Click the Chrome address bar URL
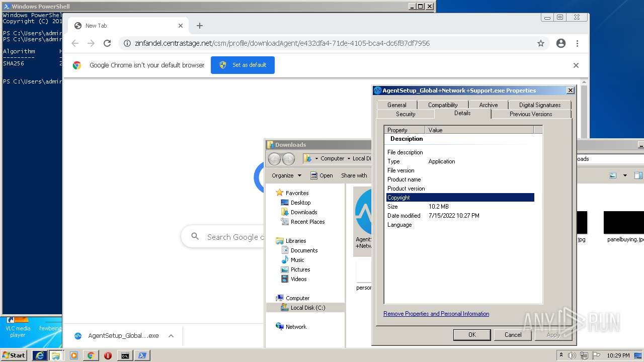The height and width of the screenshot is (362, 644). pyautogui.click(x=282, y=43)
